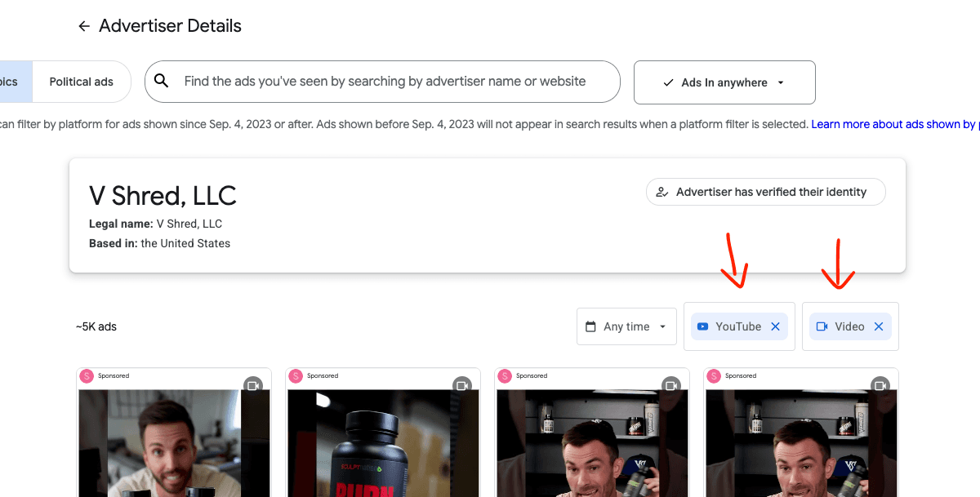This screenshot has height=497, width=980.
Task: Open the Learn more about ads link
Action: 893,123
